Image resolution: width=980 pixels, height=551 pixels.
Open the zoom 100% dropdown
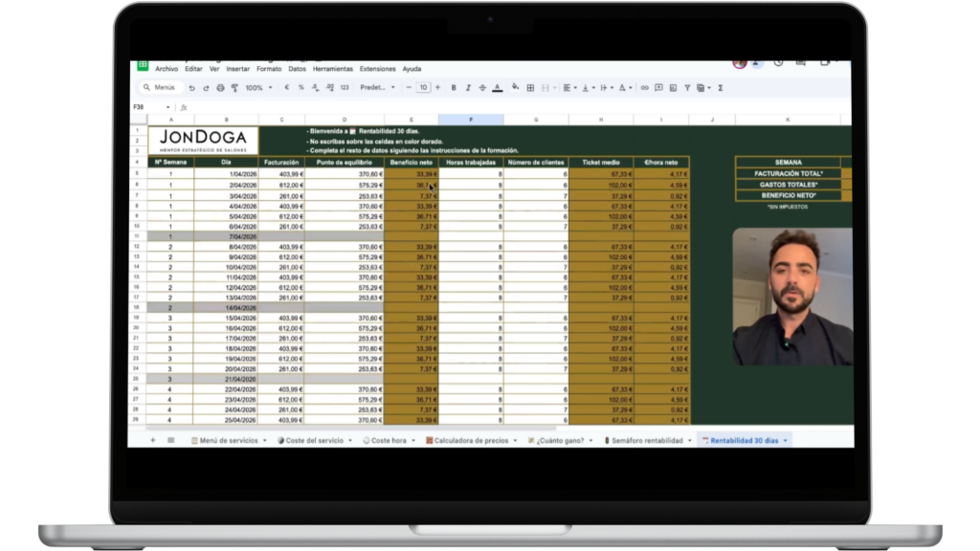tap(257, 88)
